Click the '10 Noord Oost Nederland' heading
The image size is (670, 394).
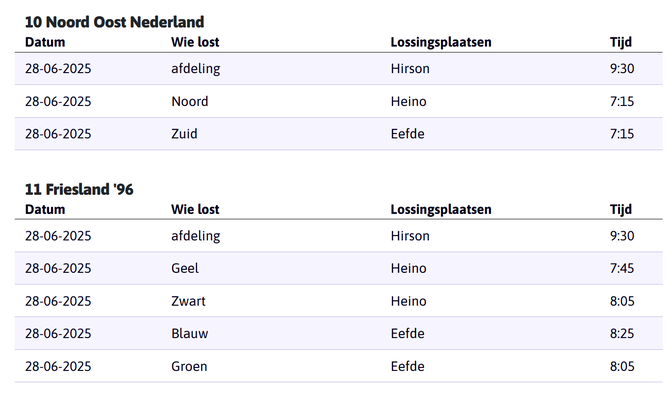tap(114, 22)
